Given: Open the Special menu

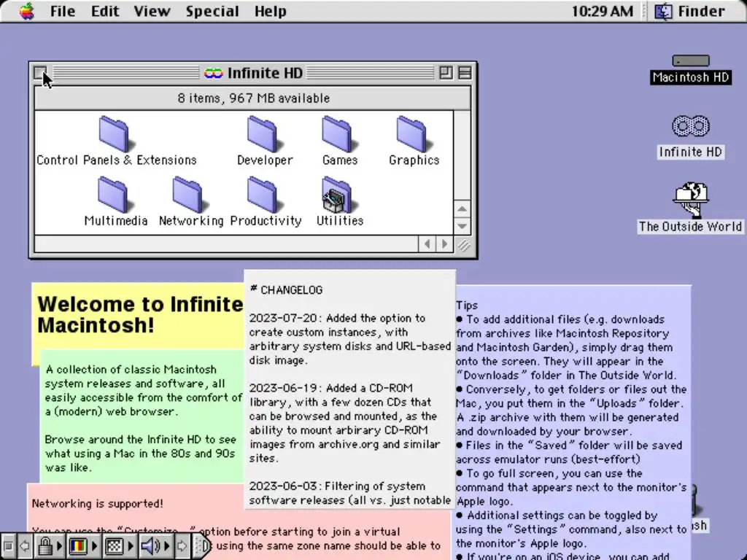Looking at the screenshot, I should pos(212,11).
